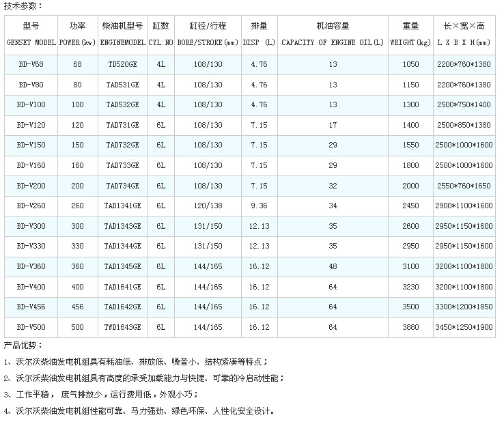Image resolution: width=504 pixels, height=422 pixels.
Task: Click the BD-V456 model cell
Action: [x=31, y=307]
